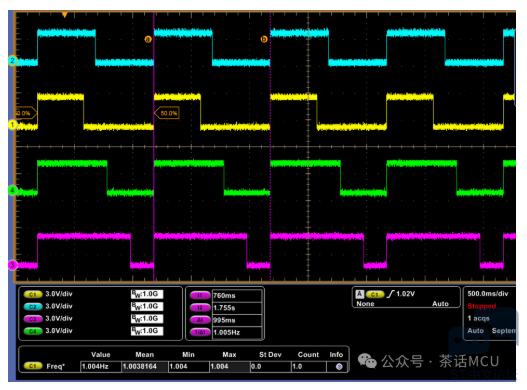This screenshot has height=390, width=527.
Task: Click the t2 cursor badge
Action: [x=200, y=308]
